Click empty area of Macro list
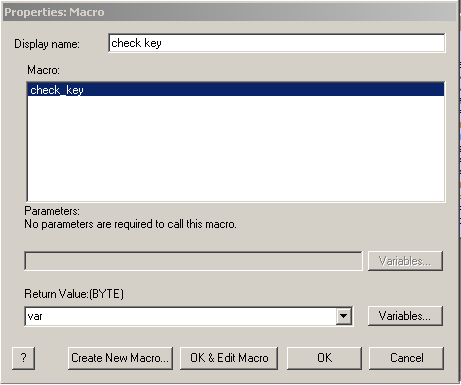This screenshot has width=461, height=385. tap(236, 148)
